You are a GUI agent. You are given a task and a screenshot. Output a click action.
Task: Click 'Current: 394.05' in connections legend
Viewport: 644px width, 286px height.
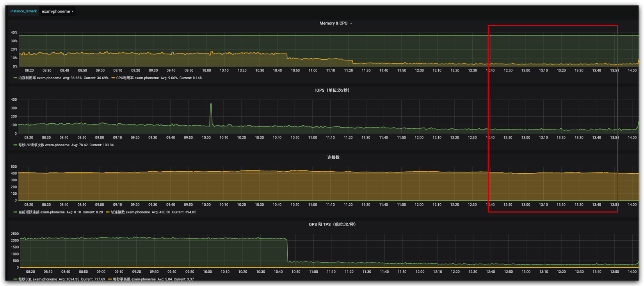click(x=184, y=212)
